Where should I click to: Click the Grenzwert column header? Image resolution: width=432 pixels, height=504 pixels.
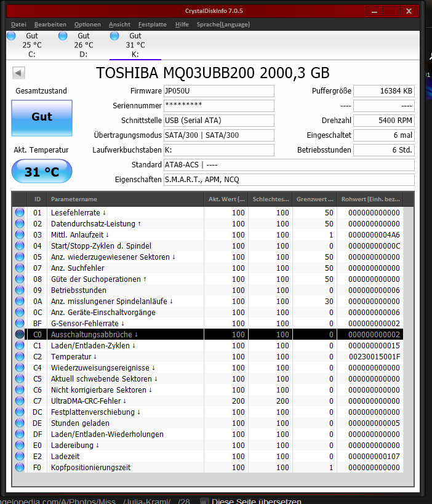[x=314, y=199]
